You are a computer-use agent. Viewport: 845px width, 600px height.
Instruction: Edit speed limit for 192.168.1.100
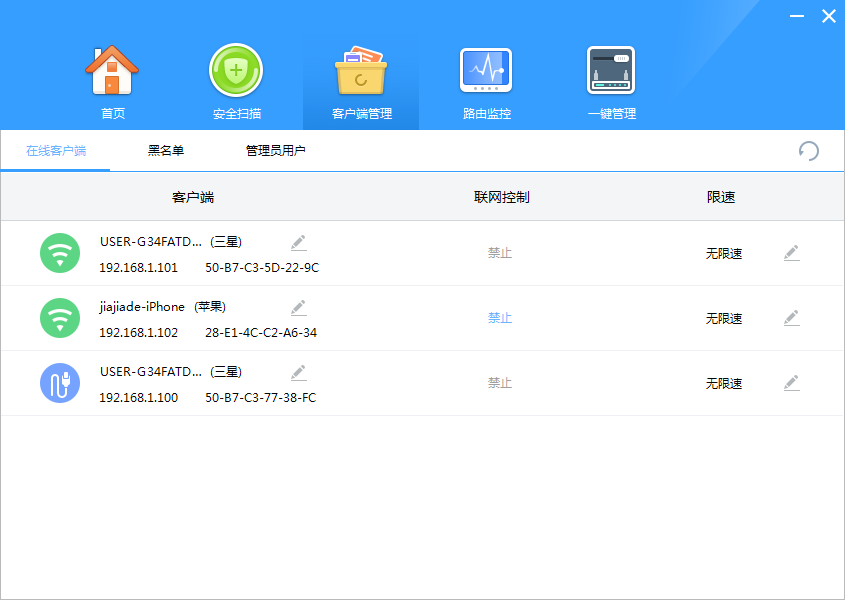point(791,383)
